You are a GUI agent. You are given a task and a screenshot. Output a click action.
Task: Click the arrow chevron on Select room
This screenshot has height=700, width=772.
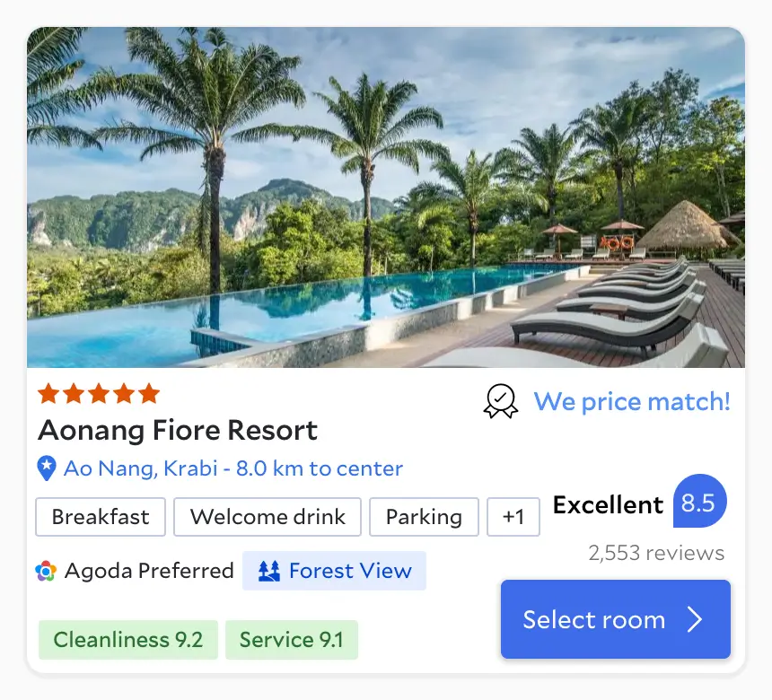(695, 619)
